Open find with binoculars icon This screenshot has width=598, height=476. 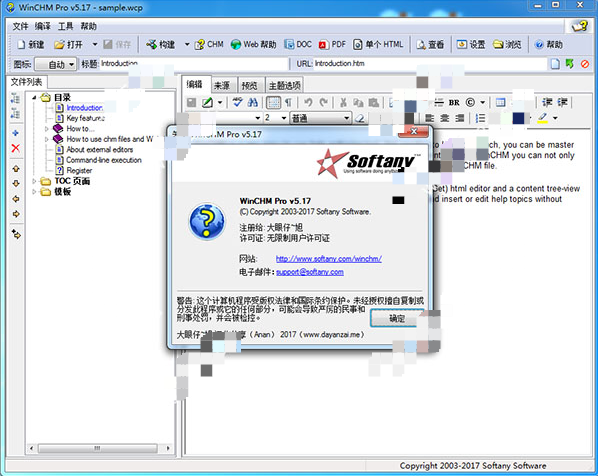(x=252, y=102)
